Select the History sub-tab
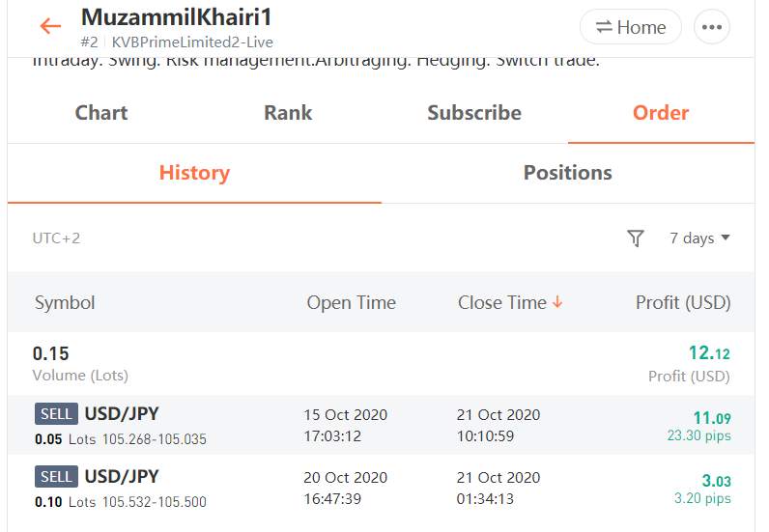Viewport: 769px width, 532px height. pos(194,173)
